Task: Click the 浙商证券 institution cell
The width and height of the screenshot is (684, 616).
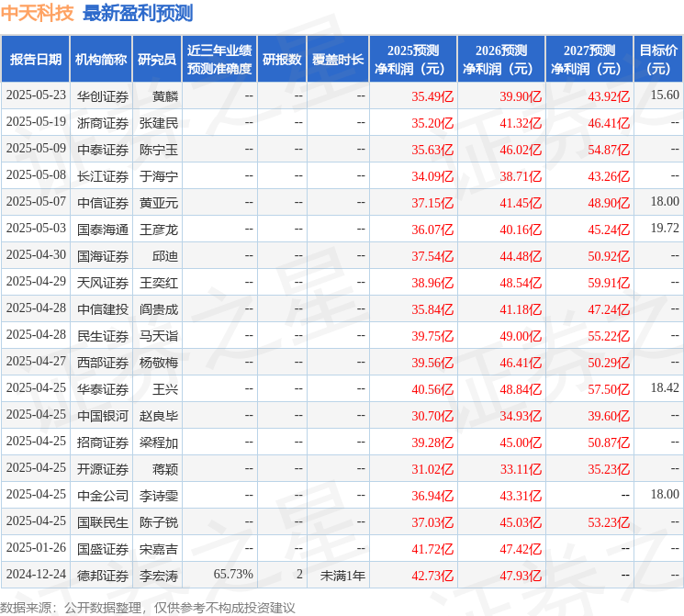Action: click(x=103, y=123)
